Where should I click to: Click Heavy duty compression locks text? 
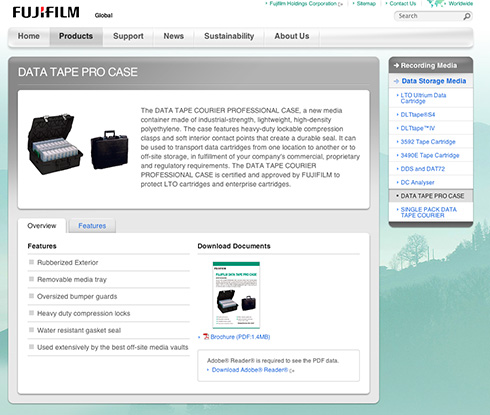(x=83, y=314)
